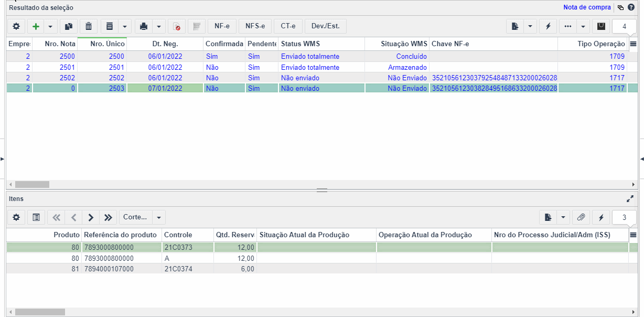Open the CT-e button
Image resolution: width=644 pixels, height=317 pixels.
click(288, 26)
